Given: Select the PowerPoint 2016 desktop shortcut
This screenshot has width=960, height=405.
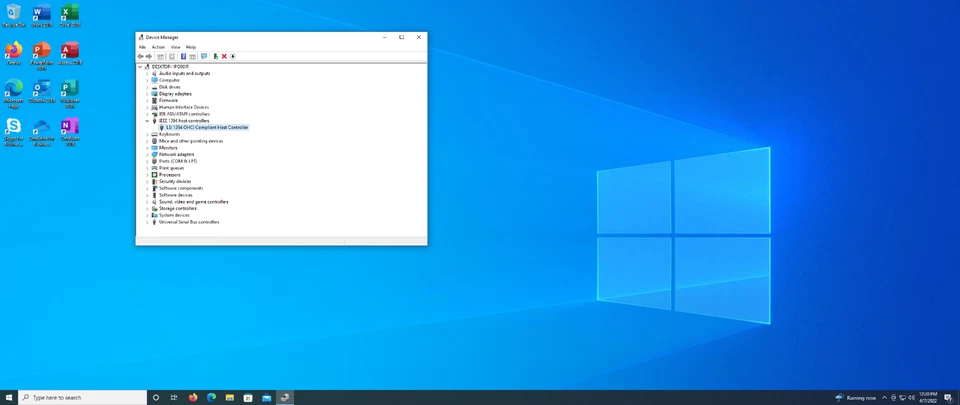Looking at the screenshot, I should click(42, 56).
